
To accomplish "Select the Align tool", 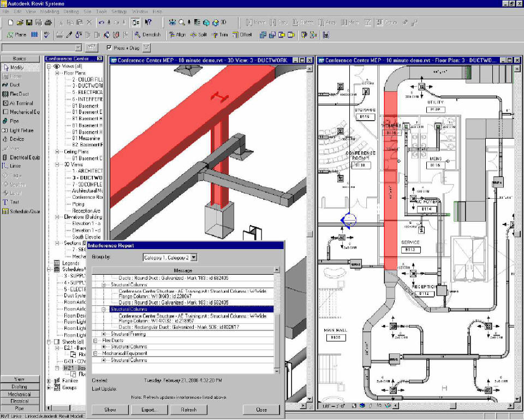I will click(177, 34).
